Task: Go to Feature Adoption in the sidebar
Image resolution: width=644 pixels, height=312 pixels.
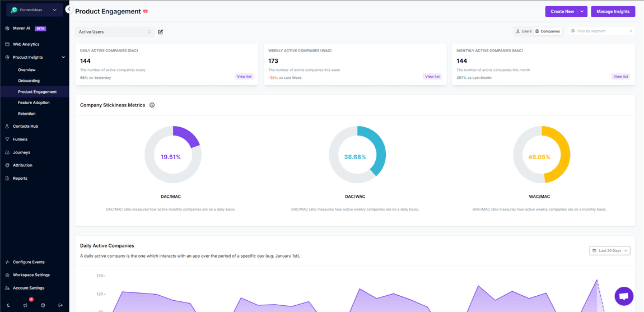Action: (34, 103)
